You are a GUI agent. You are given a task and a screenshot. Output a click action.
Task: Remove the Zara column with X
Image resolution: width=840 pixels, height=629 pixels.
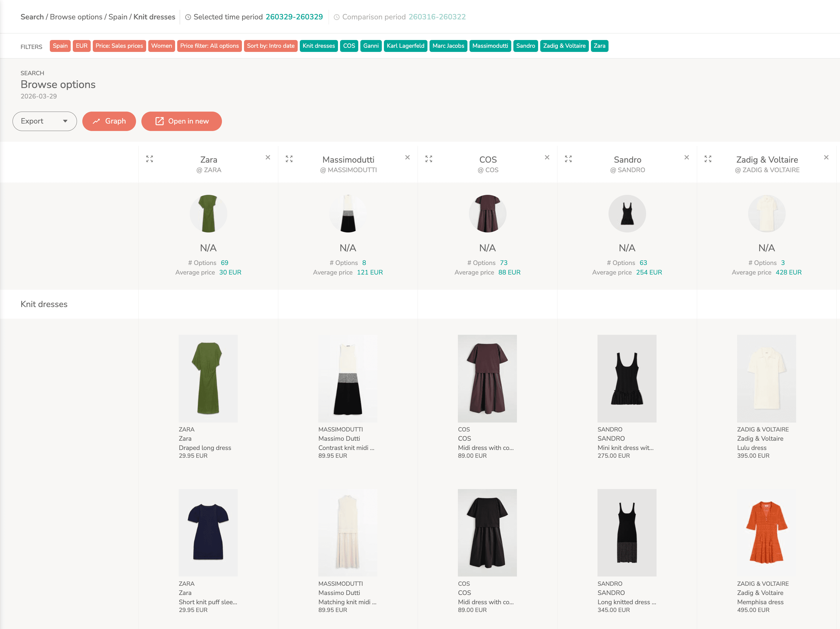click(x=268, y=157)
